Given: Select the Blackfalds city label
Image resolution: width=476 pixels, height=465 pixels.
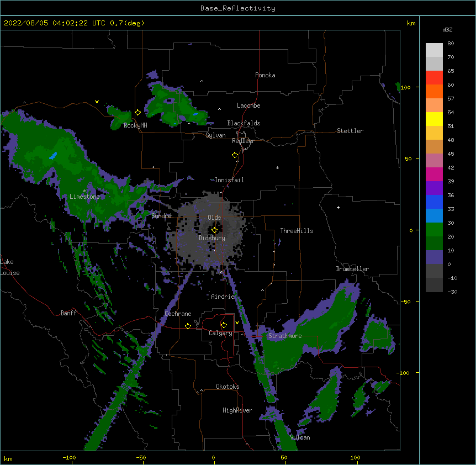Looking at the screenshot, I should (244, 123).
